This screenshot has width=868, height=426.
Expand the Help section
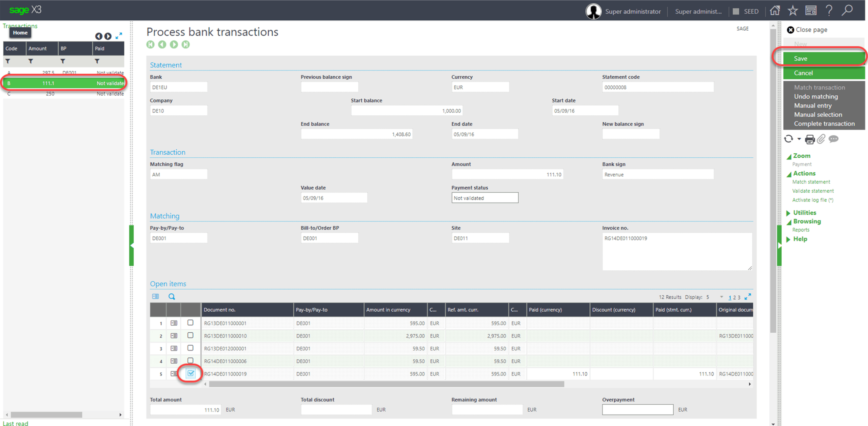800,239
